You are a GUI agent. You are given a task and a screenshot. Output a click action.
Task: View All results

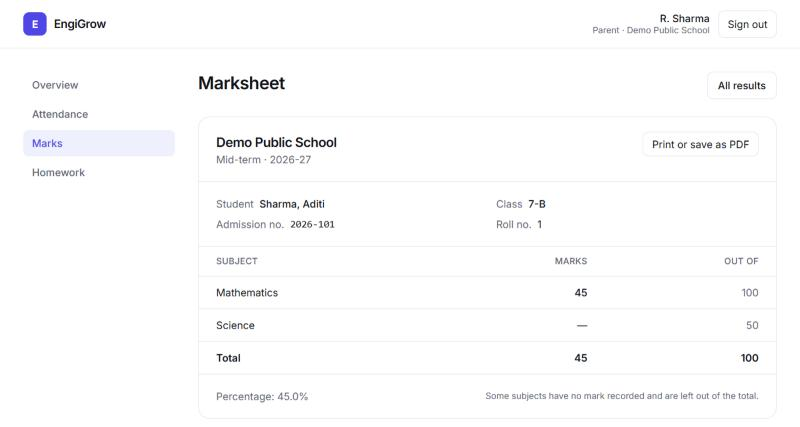click(x=742, y=86)
